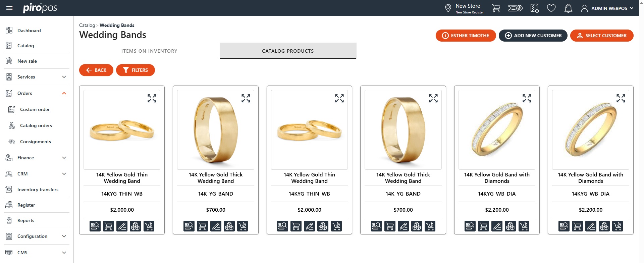644x263 pixels.
Task: Open the shopping cart in the top bar
Action: (x=496, y=8)
